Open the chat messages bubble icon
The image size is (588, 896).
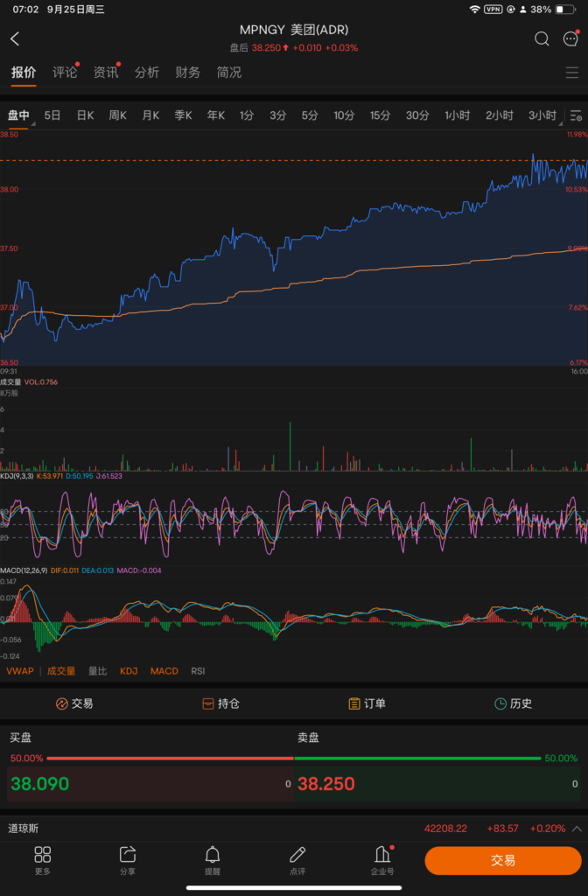pyautogui.click(x=570, y=39)
